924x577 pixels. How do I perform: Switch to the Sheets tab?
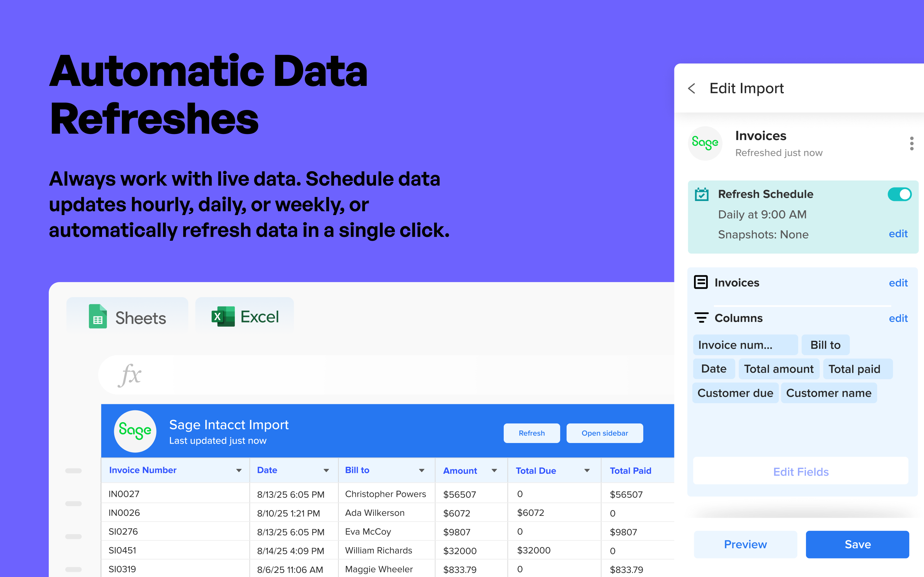coord(127,317)
